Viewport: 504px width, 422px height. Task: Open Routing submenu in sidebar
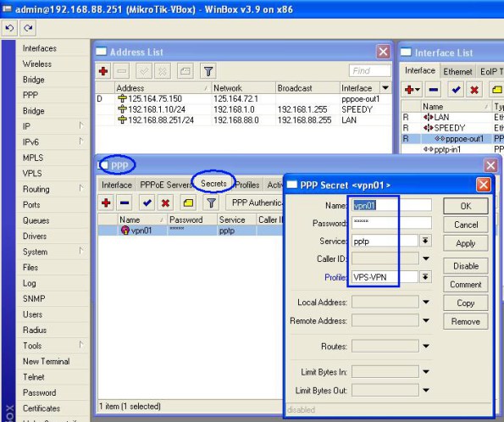[53, 189]
